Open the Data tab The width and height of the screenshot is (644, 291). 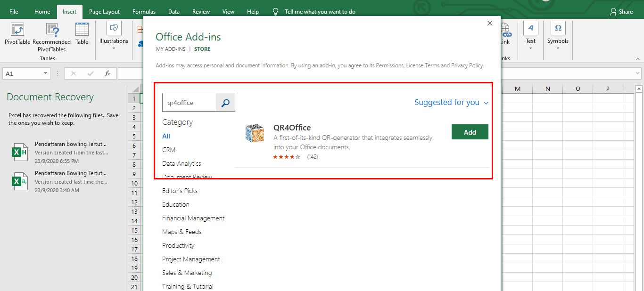173,12
